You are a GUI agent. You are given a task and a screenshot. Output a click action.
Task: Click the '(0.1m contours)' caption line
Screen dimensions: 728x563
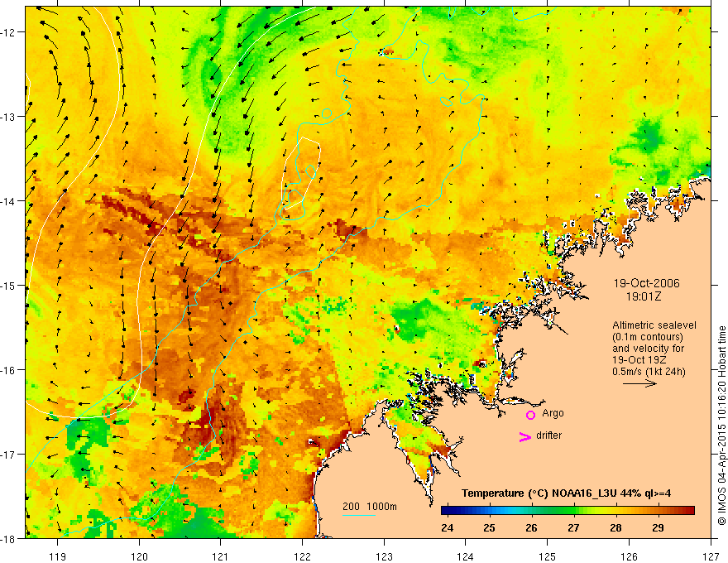(648, 337)
